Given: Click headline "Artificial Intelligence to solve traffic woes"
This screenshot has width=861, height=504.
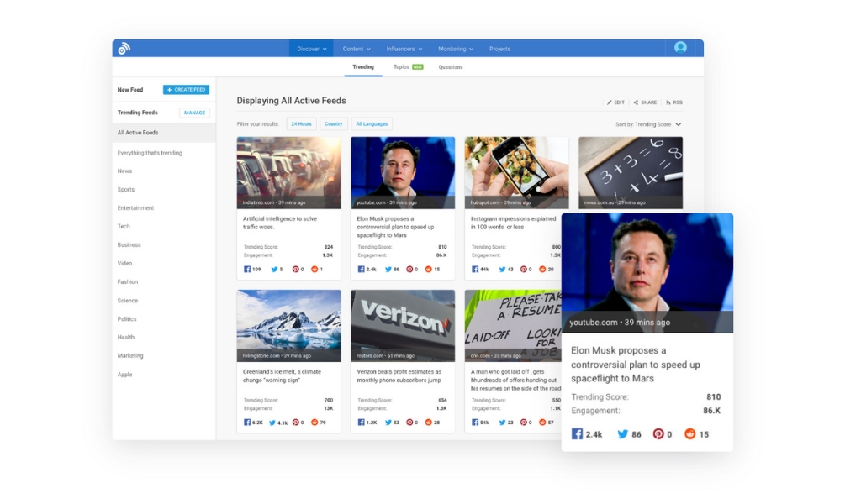Looking at the screenshot, I should pos(280,223).
